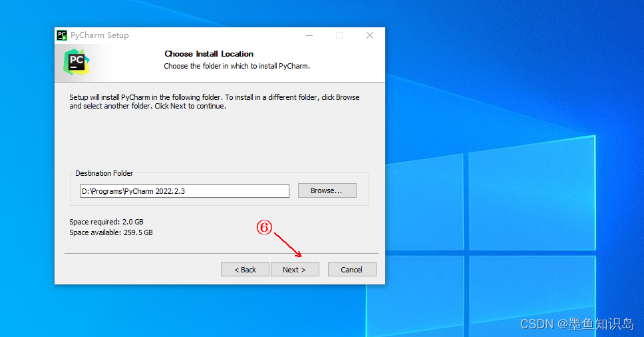Open folder picker with Browse button
The height and width of the screenshot is (337, 644).
(x=327, y=190)
